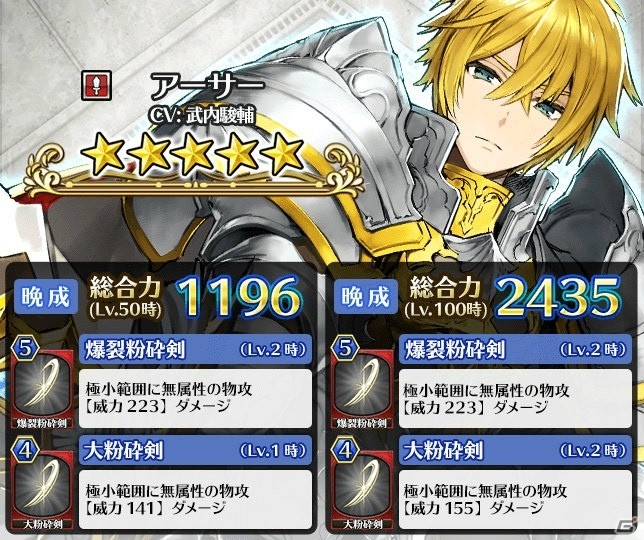The width and height of the screenshot is (644, 540).
Task: Select the 爆裂粉砕剣 skill icon in the Lv.100 panel
Action: click(x=362, y=388)
